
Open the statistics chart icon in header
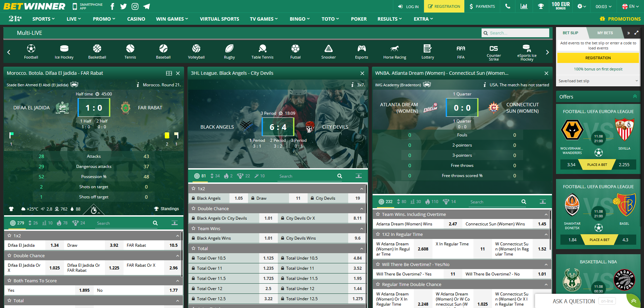click(x=524, y=6)
